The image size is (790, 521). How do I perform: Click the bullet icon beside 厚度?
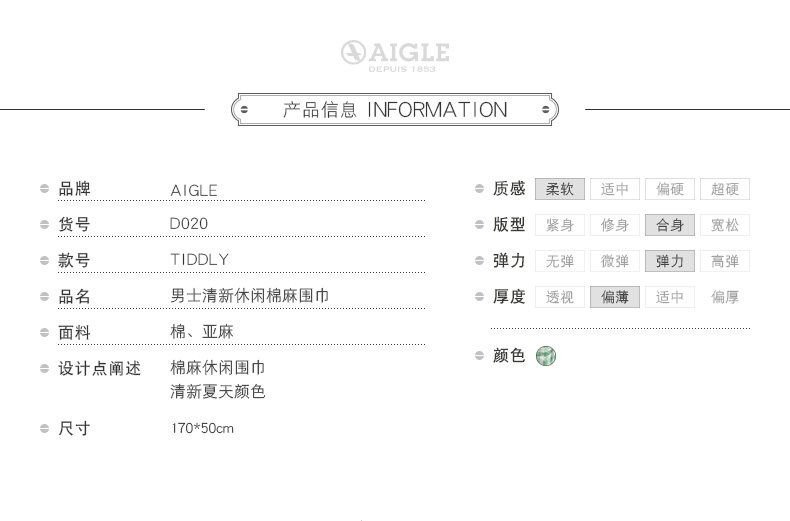pyautogui.click(x=479, y=297)
